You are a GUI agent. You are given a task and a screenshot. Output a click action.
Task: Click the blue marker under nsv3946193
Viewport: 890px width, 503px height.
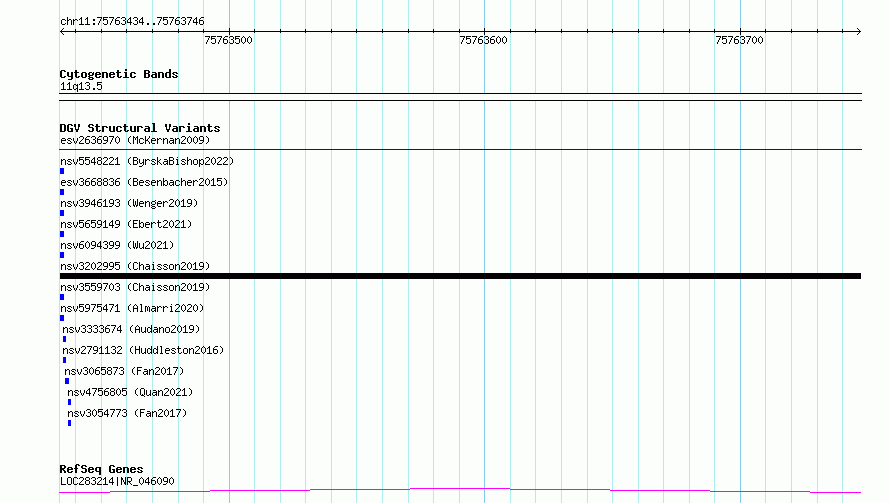click(x=62, y=213)
